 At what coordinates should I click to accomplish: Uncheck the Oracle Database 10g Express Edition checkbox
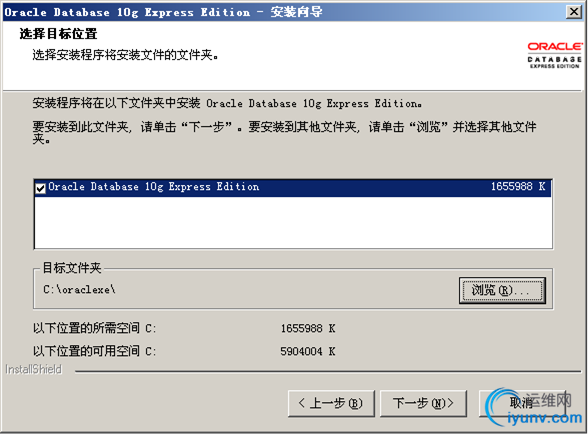[40, 188]
